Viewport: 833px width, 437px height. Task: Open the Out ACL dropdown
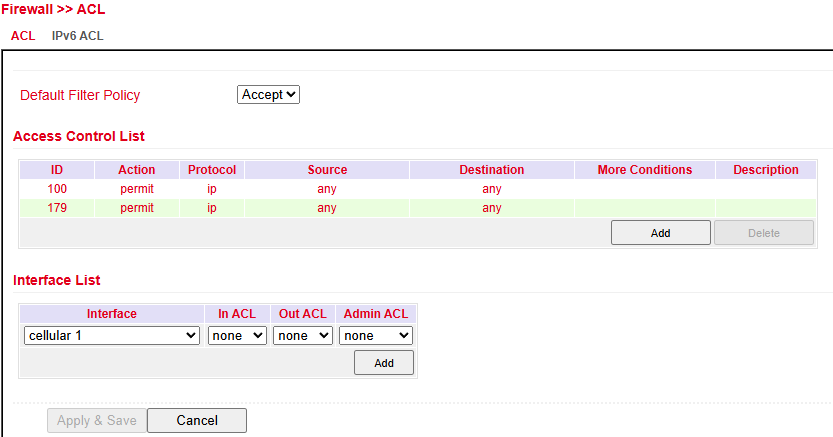click(303, 336)
